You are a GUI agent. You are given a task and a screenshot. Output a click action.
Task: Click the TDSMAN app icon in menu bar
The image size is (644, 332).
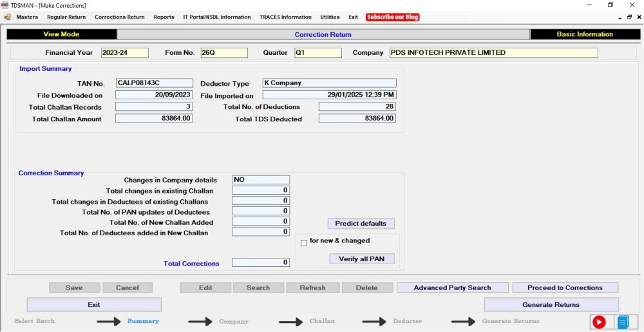point(7,17)
